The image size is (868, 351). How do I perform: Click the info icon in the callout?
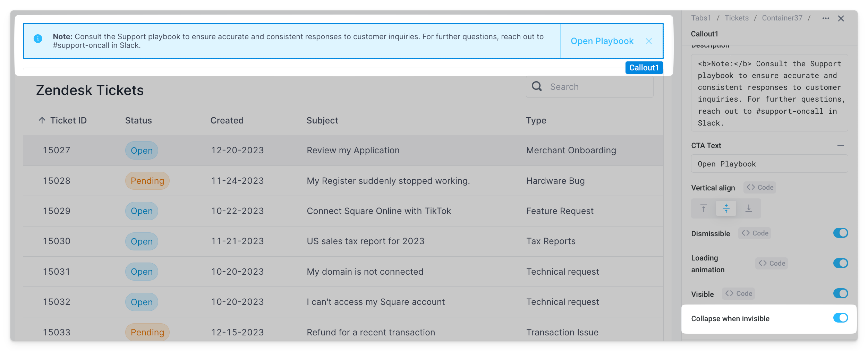coord(38,39)
